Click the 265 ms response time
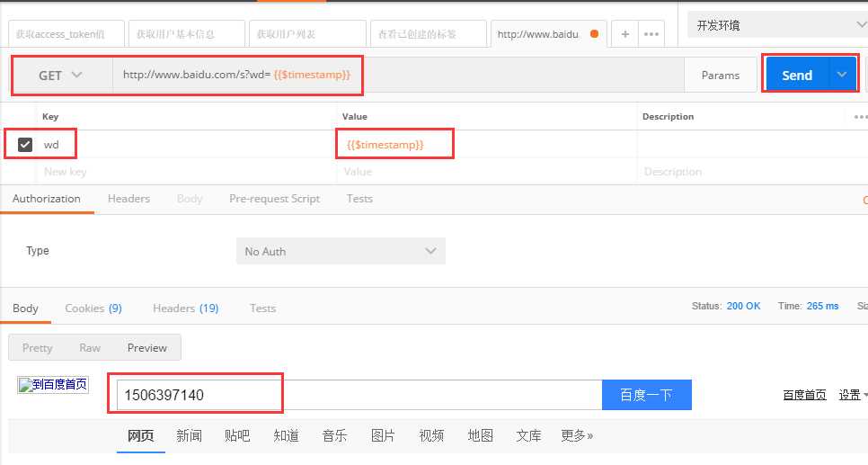 822,306
